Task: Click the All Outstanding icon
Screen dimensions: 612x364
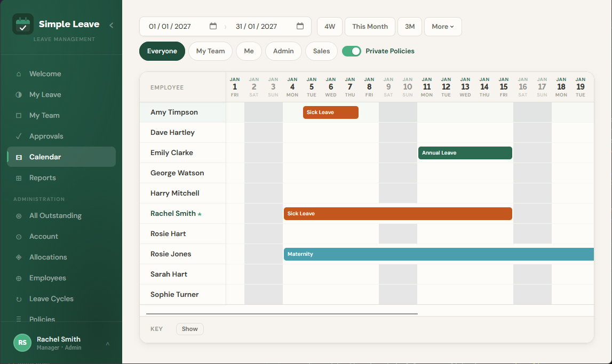Action: pyautogui.click(x=19, y=216)
